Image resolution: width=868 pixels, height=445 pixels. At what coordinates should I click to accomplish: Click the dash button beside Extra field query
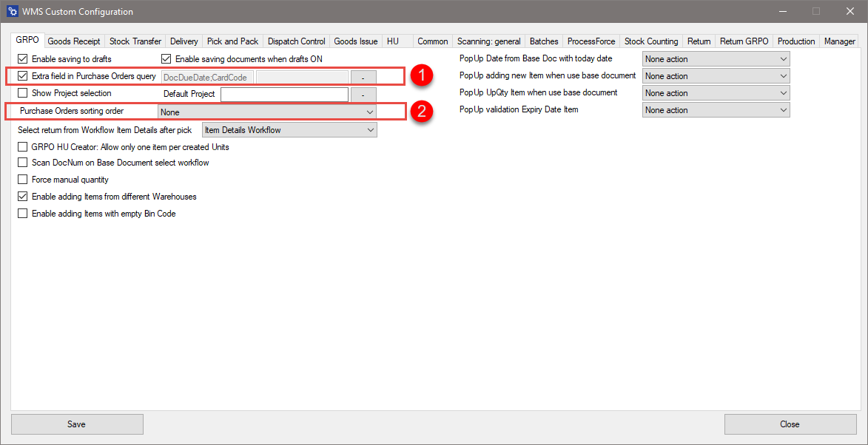tap(363, 77)
